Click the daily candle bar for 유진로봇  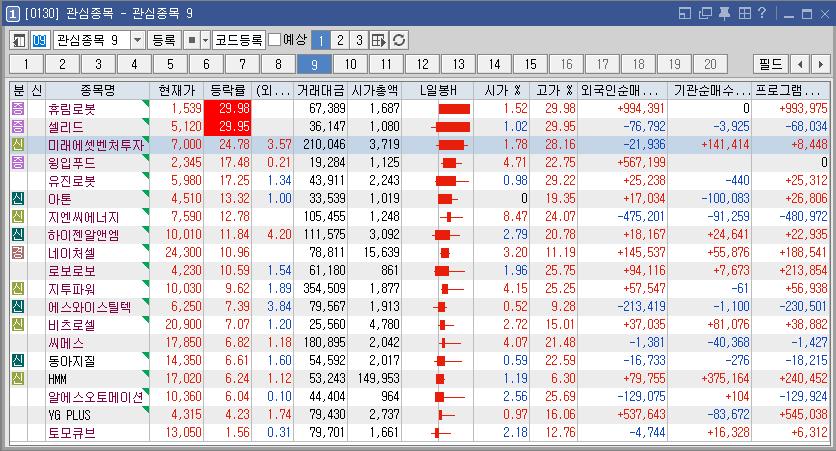tap(452, 181)
